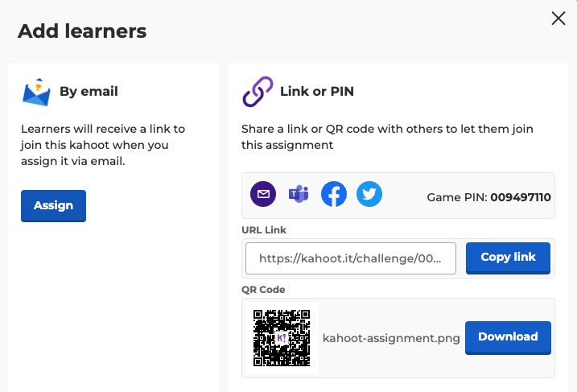The image size is (577, 392).
Task: Select the kahoot challenge URL field
Action: [x=351, y=258]
